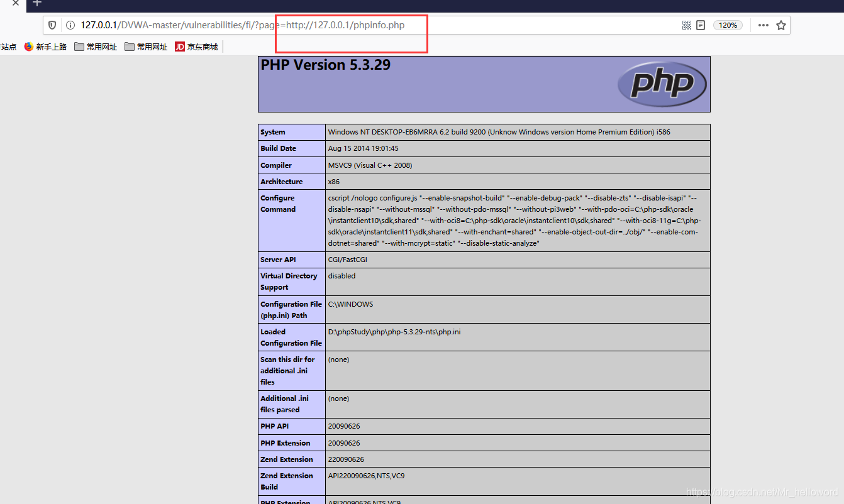This screenshot has width=844, height=504.
Task: Select the 'PHP Version 5.3.29' heading
Action: (x=326, y=65)
